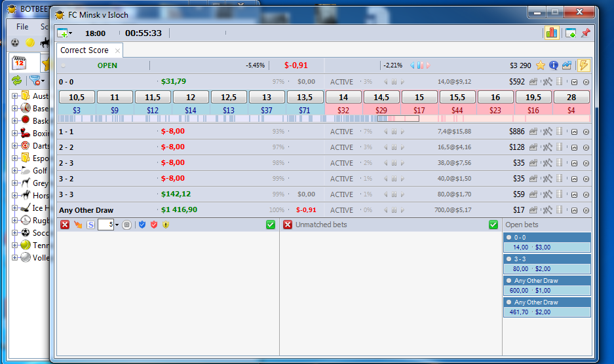This screenshot has height=364, width=614.
Task: Click the red pin window icon
Action: 585,33
